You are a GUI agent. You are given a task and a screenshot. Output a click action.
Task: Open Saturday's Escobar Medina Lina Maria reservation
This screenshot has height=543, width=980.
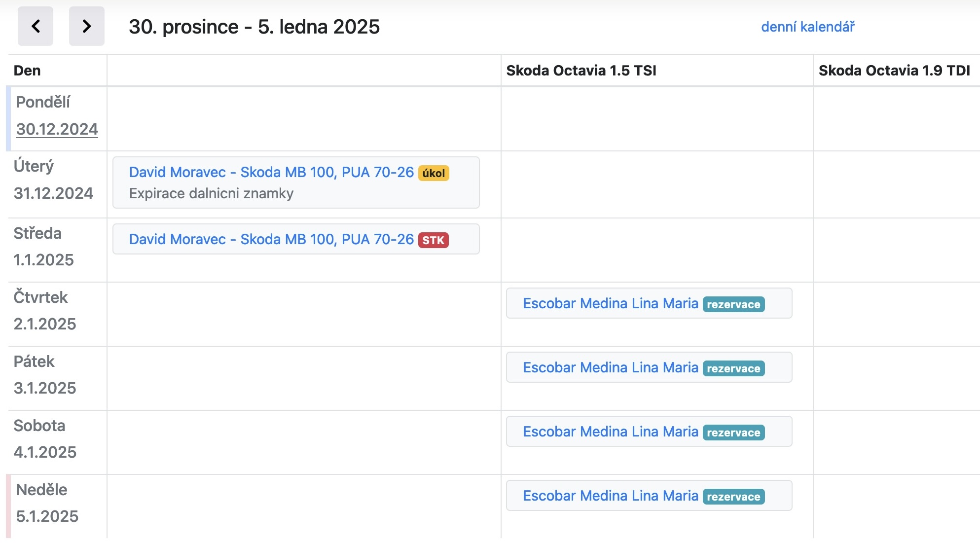(x=610, y=432)
